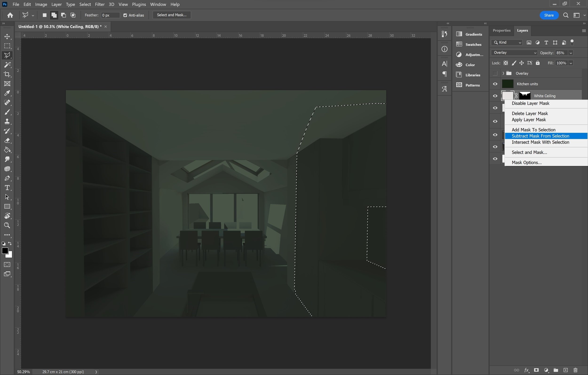The height and width of the screenshot is (375, 588).
Task: Open the Paragraph collapsed panel icon
Action: point(445,74)
